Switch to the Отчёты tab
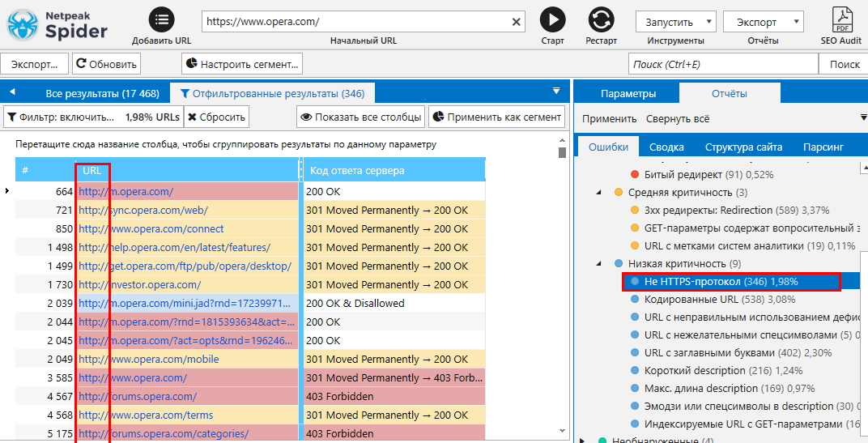The height and width of the screenshot is (443, 868). click(x=729, y=94)
